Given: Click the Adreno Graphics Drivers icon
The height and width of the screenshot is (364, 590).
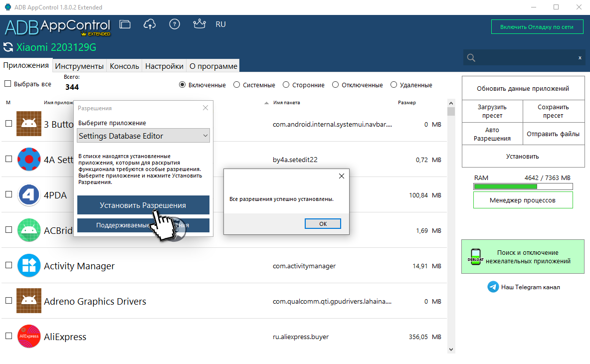Looking at the screenshot, I should coord(29,301).
